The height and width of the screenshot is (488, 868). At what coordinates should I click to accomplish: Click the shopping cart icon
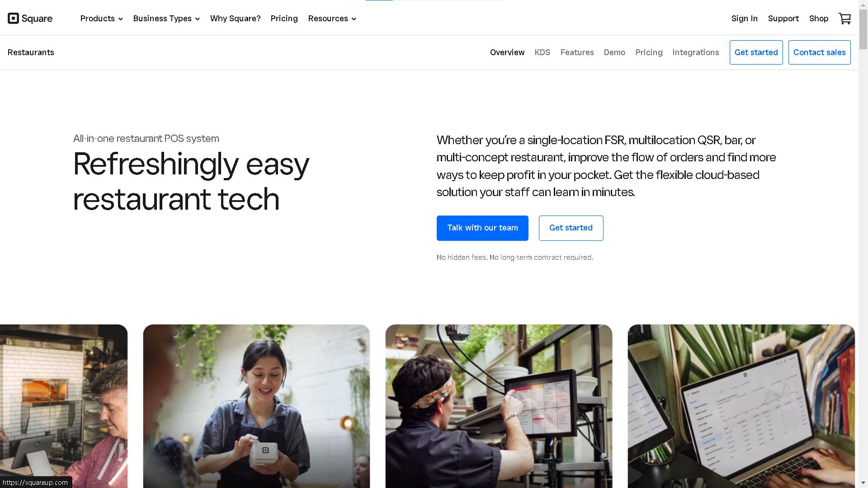(x=846, y=19)
